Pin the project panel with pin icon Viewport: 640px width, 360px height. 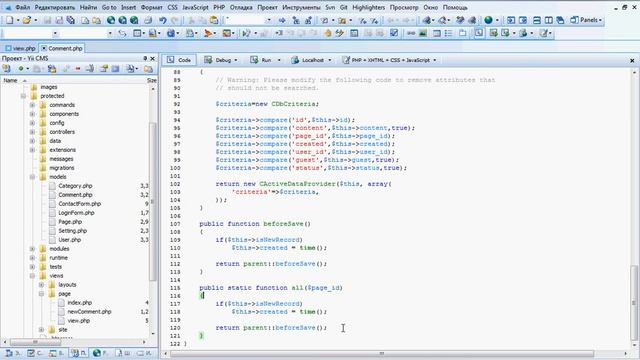point(145,58)
